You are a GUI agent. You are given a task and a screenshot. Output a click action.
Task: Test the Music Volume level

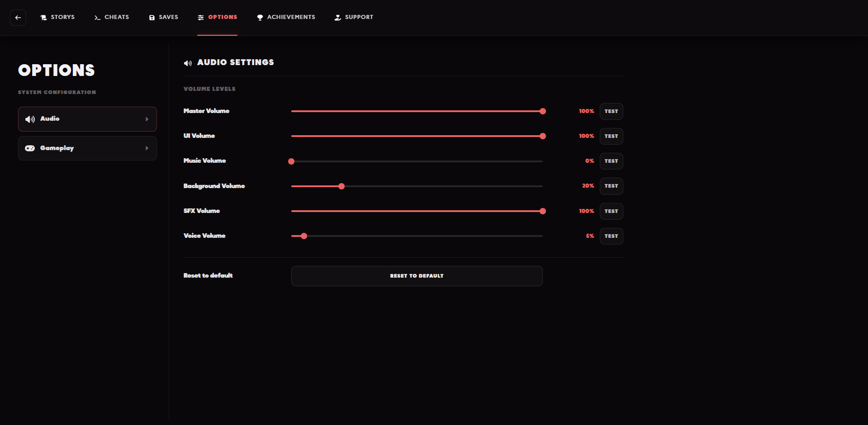tap(611, 161)
